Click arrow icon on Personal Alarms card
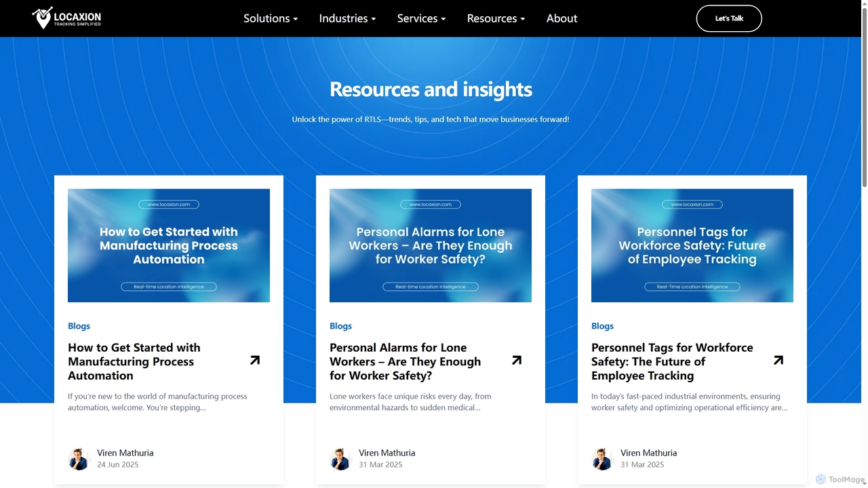 click(x=517, y=361)
